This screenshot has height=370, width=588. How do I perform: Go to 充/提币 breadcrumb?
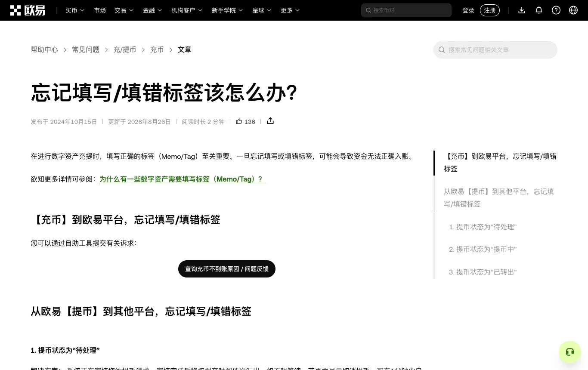[125, 50]
